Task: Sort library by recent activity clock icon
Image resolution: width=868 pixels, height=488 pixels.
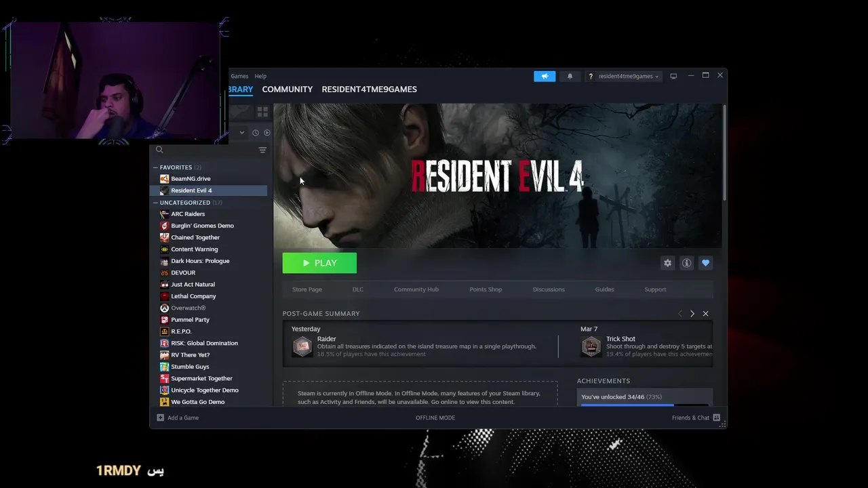Action: click(256, 133)
